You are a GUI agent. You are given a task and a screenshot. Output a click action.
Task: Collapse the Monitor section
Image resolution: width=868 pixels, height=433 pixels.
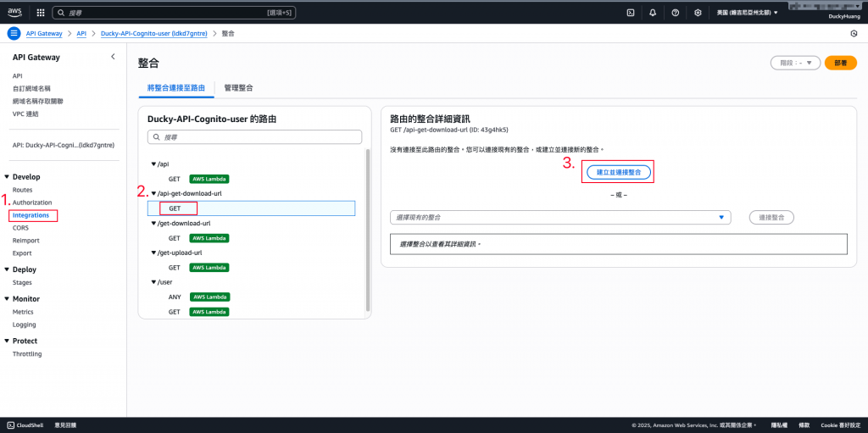click(7, 299)
